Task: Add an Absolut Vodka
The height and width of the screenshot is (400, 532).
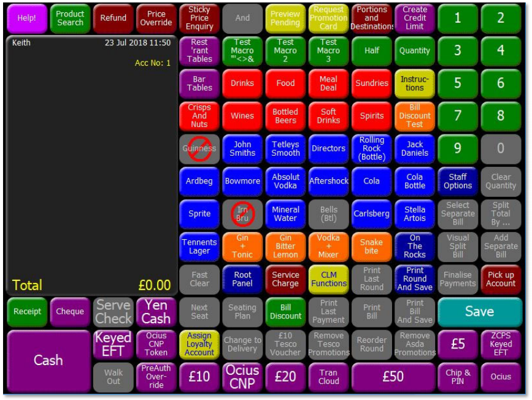Action: [285, 181]
